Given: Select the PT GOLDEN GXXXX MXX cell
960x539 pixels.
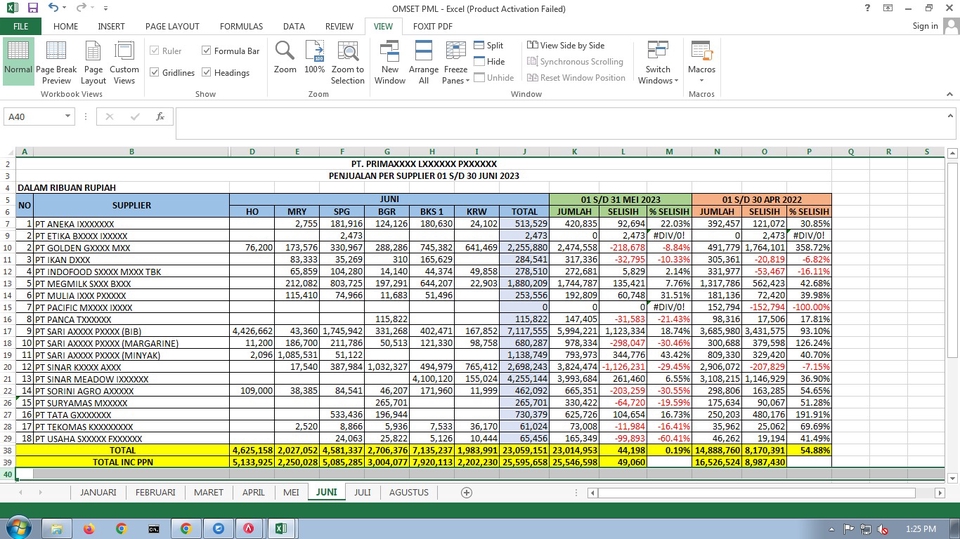Looking at the screenshot, I should pyautogui.click(x=132, y=247).
